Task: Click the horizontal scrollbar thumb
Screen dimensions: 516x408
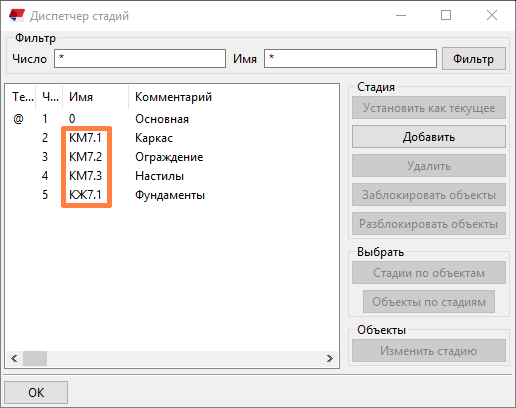Action: 35,359
